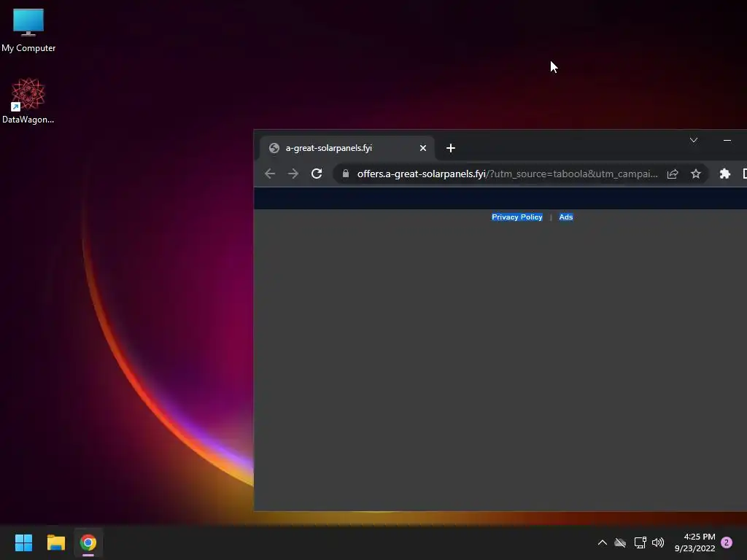Screen dimensions: 747x560
Task: Switch to the a-great-solarpanels.fyi tab
Action: coord(347,148)
